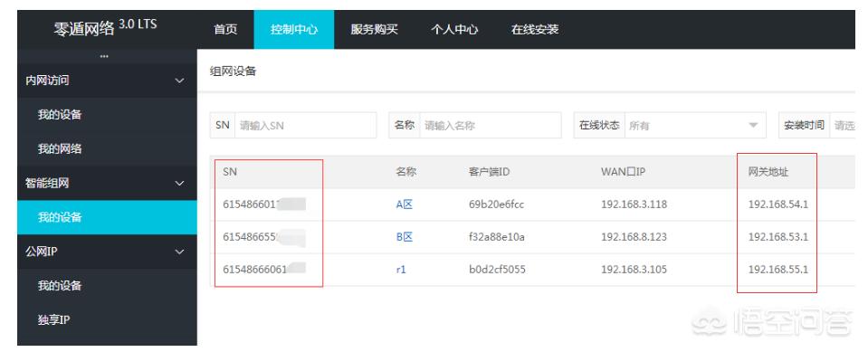Click the 安装时间 date picker field
Viewport: 868px width, 352px height.
point(842,126)
